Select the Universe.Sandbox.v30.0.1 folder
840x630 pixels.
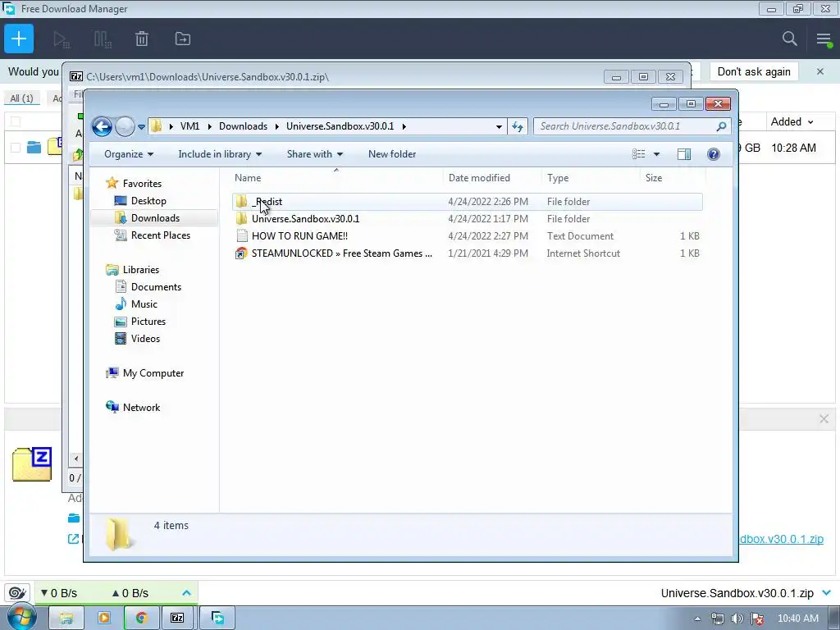pos(467,219)
